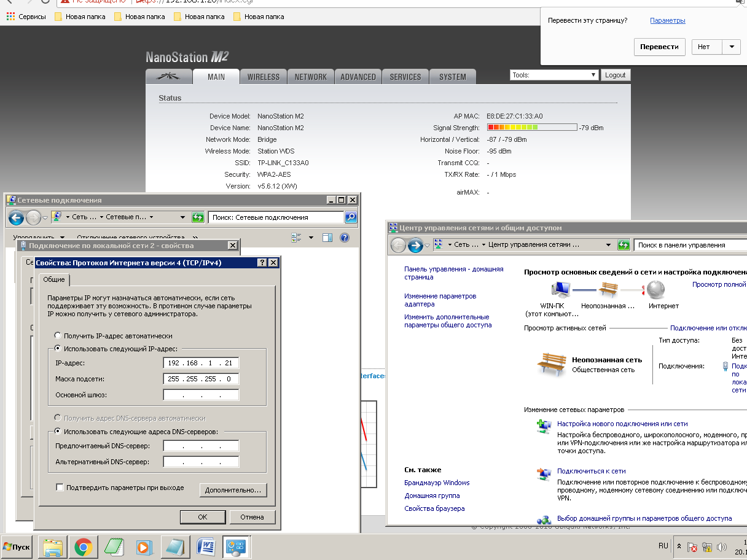747x560 pixels.
Task: Click the help question mark button in TCP/IPv4 dialog title
Action: (x=262, y=262)
